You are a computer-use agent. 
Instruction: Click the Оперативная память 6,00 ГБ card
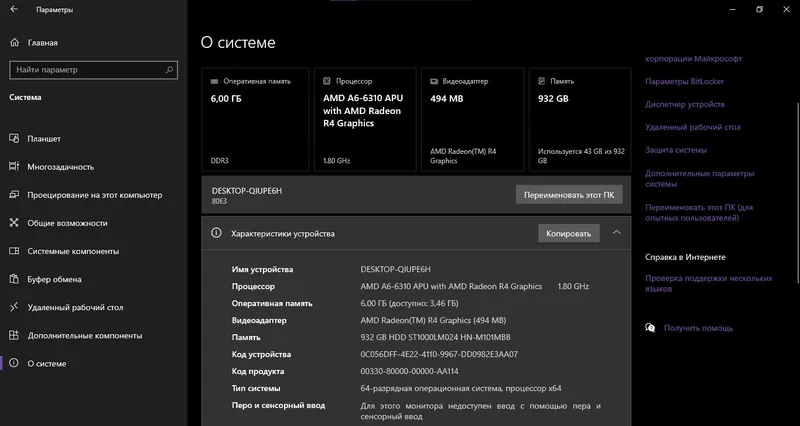coord(255,119)
